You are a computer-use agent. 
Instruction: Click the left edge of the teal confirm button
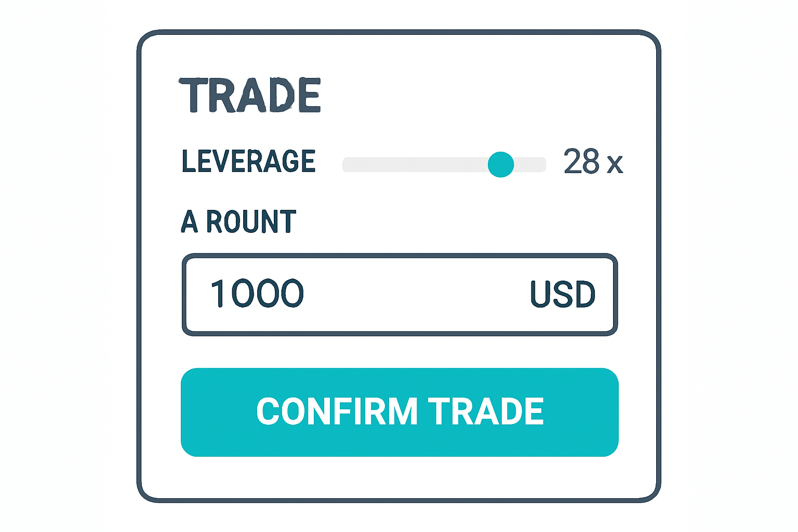coord(187,412)
